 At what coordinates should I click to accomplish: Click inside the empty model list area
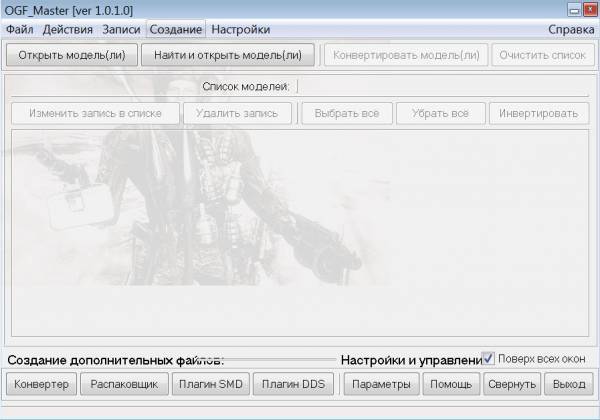click(300, 233)
